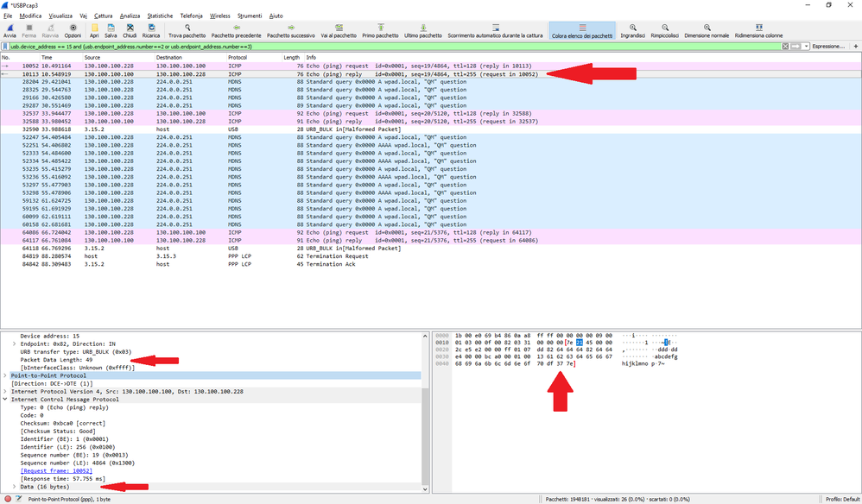Select packet 32590 URB_BULK Malformed row
The image size is (862, 504).
tap(430, 129)
